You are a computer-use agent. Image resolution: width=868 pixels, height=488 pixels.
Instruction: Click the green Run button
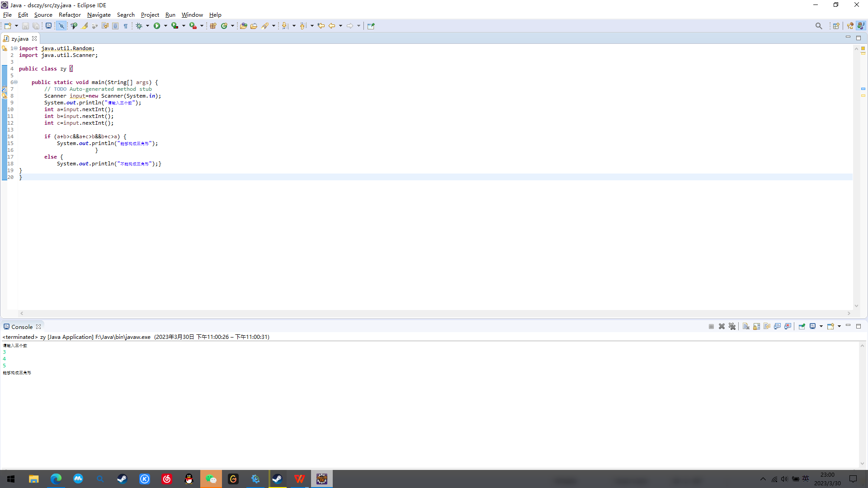[x=156, y=26]
